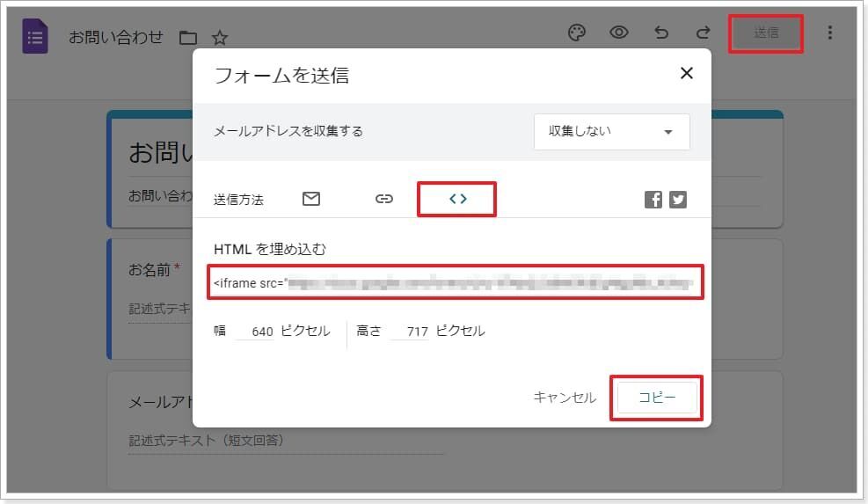Open the move to folder icon
Image resolution: width=868 pixels, height=504 pixels.
pos(188,38)
